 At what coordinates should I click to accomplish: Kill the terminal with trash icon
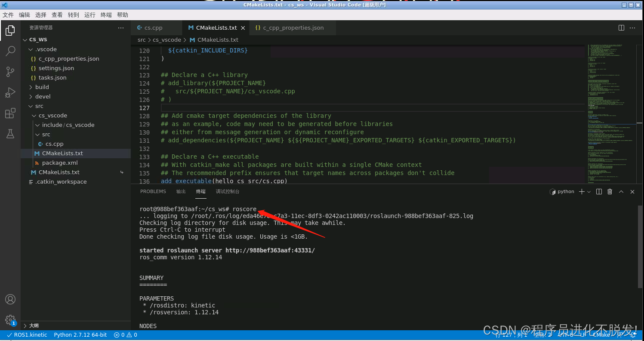tap(610, 192)
